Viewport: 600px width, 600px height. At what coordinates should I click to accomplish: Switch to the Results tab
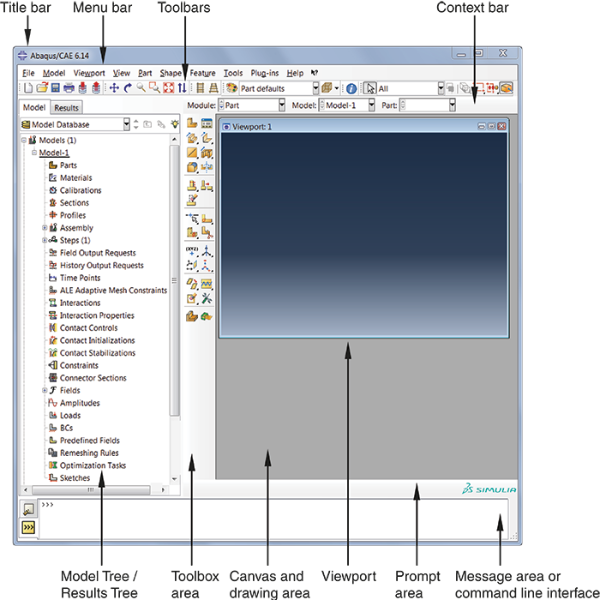pyautogui.click(x=66, y=108)
